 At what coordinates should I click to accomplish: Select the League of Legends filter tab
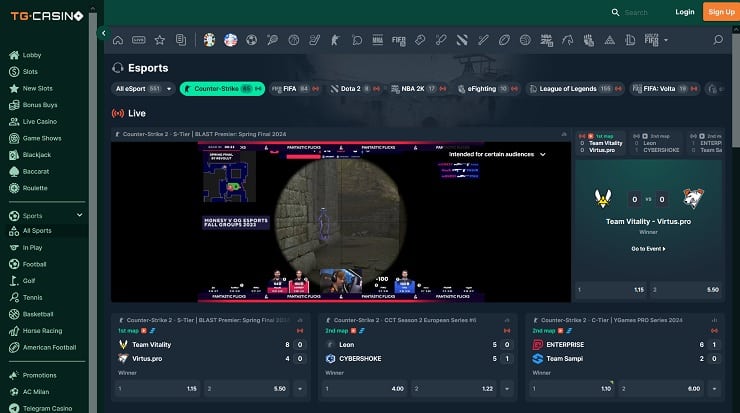point(575,89)
